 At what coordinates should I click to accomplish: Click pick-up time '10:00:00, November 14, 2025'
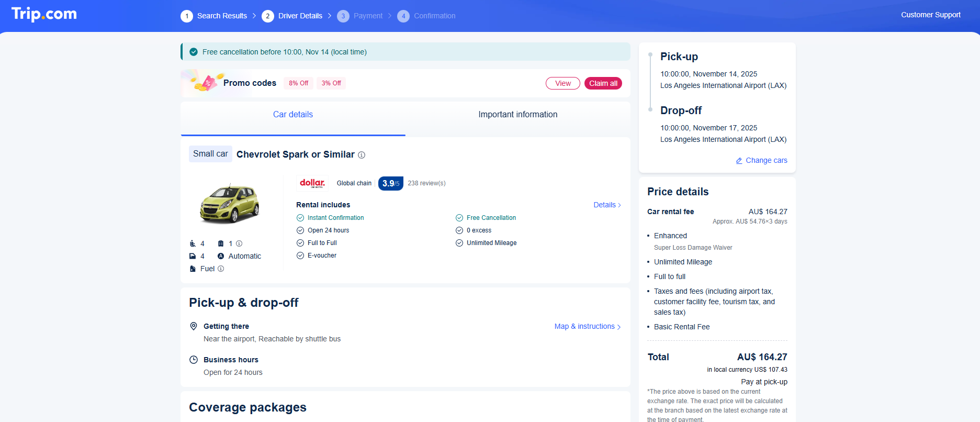click(709, 74)
